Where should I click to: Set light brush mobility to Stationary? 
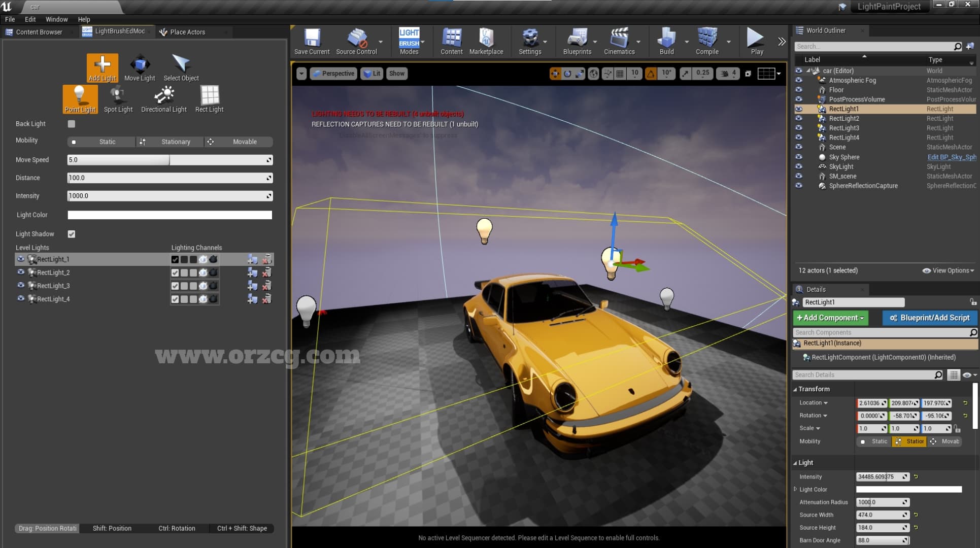170,142
